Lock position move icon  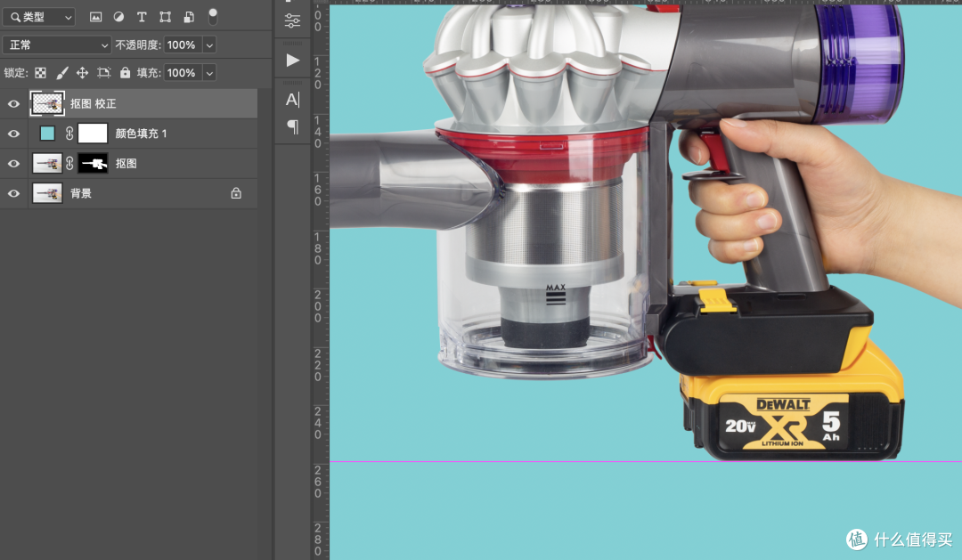point(82,73)
